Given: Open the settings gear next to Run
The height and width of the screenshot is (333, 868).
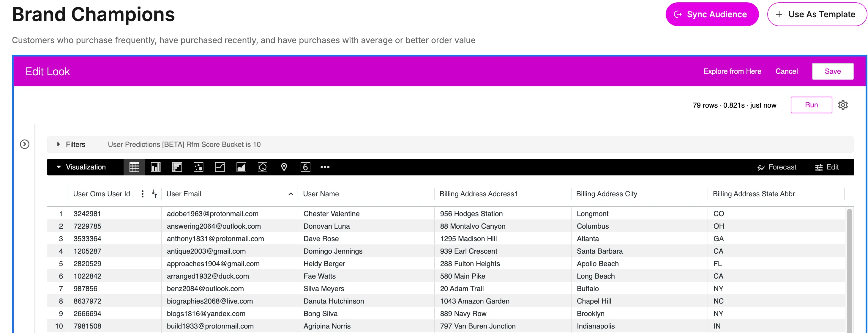Looking at the screenshot, I should [x=843, y=105].
